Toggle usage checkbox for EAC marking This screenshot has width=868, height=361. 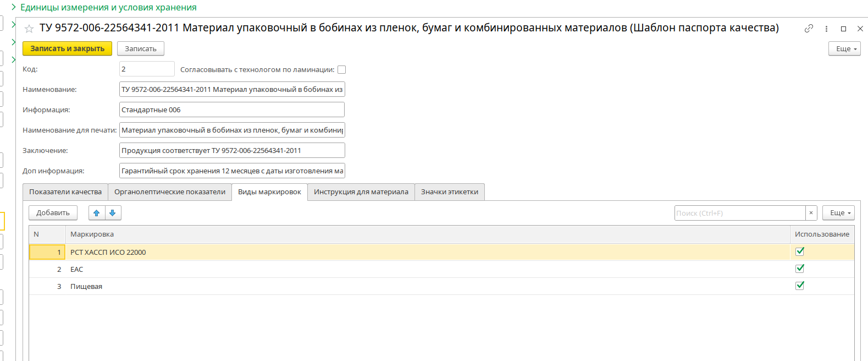click(800, 269)
